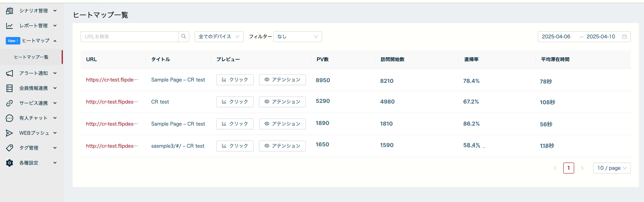Viewport: 644px width, 202px height.
Task: Click the URL search magnifier icon
Action: [x=184, y=37]
